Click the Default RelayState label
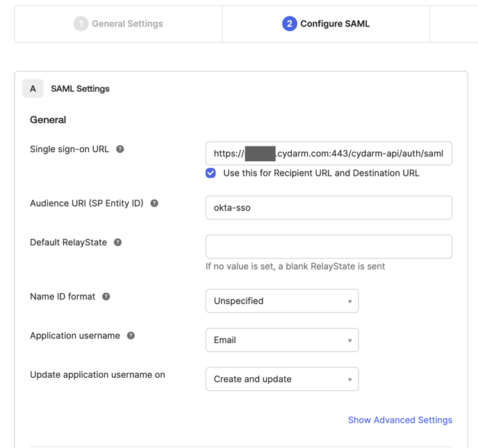The width and height of the screenshot is (478, 448). tap(68, 242)
